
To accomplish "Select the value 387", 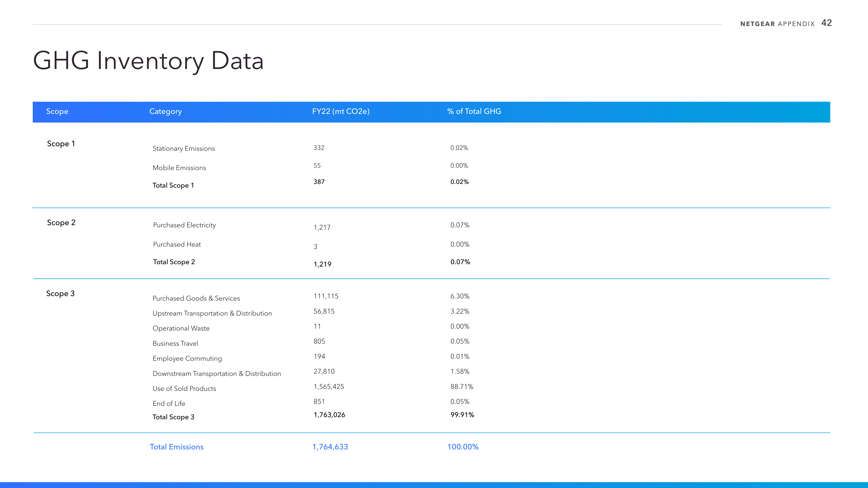I will [x=319, y=182].
